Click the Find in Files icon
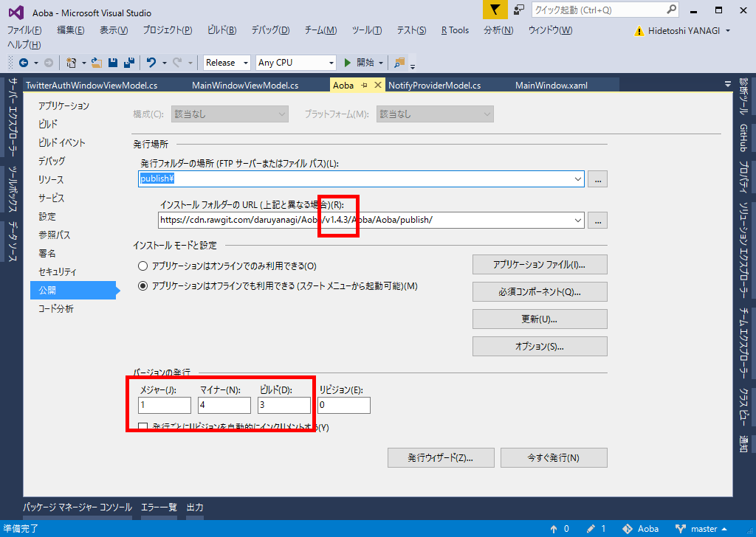Screen dimensions: 756x537 pyautogui.click(x=399, y=63)
